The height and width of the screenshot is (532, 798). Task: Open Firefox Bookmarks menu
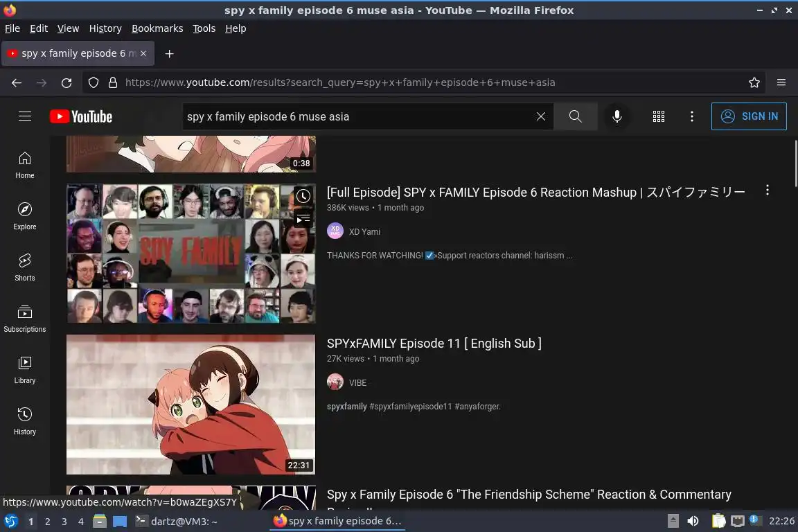point(157,28)
